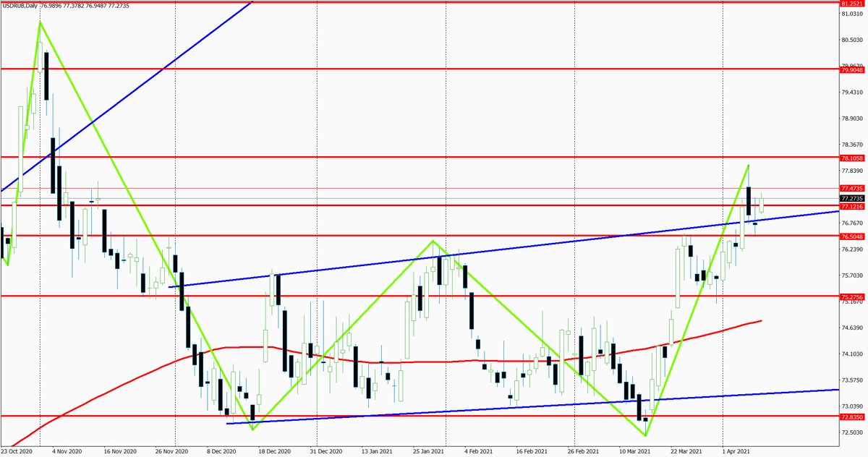Image resolution: width=868 pixels, height=457 pixels.
Task: Click the 79.4310 price scale value
Action: 853,92
